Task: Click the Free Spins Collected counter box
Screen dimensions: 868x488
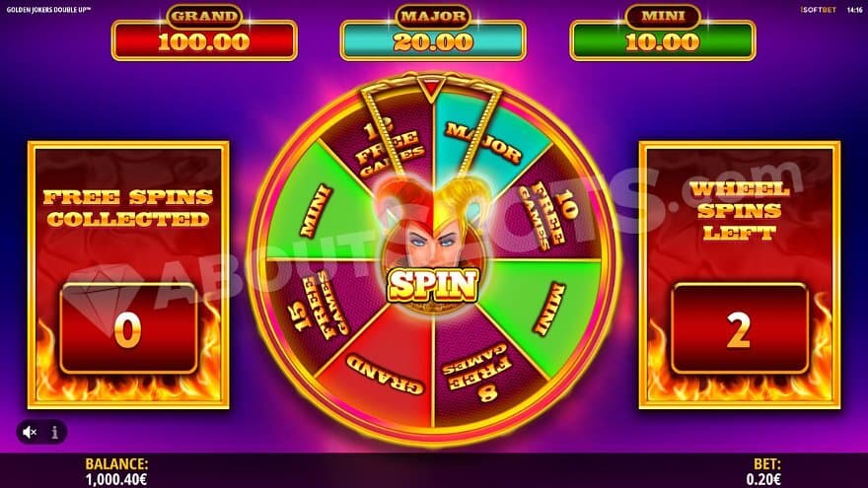Action: click(x=128, y=329)
